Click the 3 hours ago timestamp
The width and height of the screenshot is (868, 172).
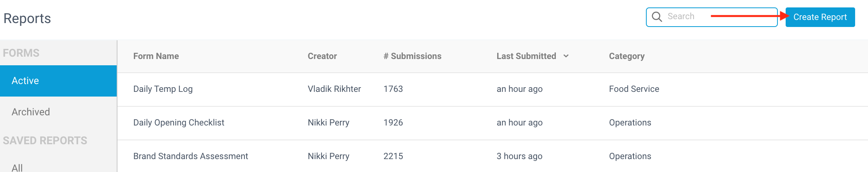pos(519,156)
